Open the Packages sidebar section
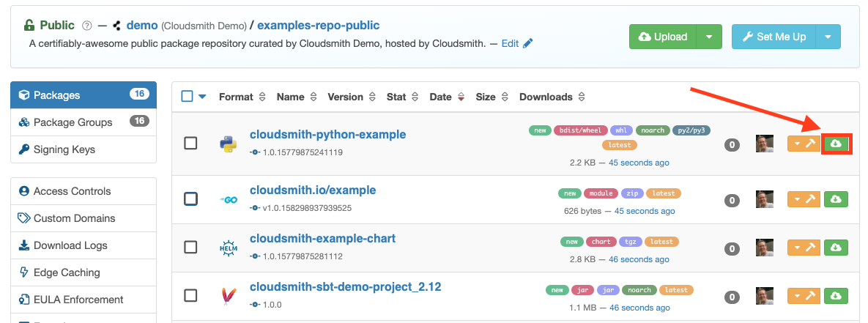This screenshot has height=323, width=868. point(84,95)
